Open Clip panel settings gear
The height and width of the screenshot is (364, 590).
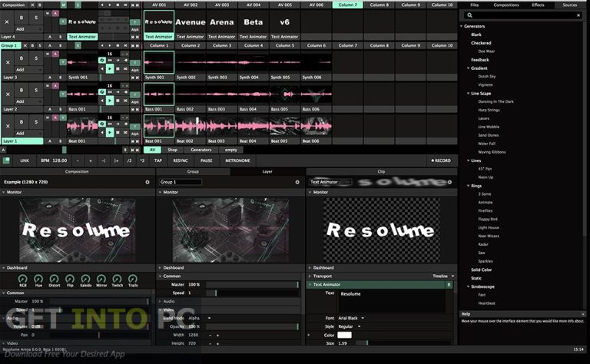[449, 182]
